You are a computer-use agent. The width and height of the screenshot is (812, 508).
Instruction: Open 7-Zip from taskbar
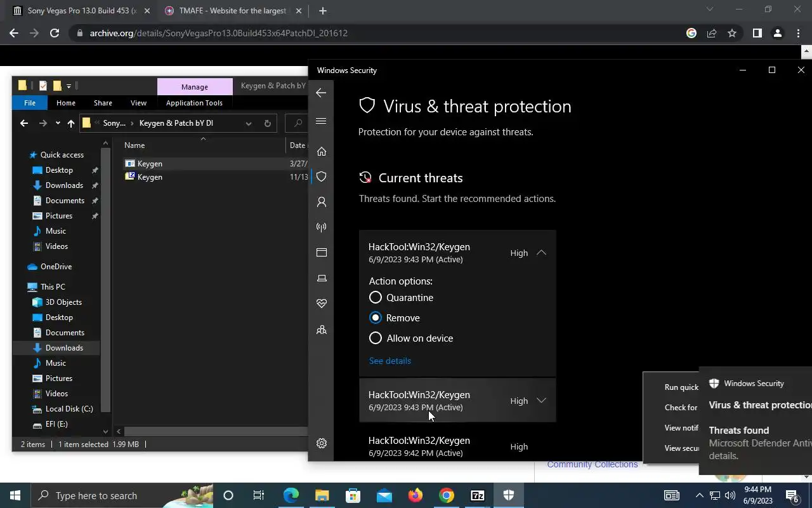(x=478, y=495)
